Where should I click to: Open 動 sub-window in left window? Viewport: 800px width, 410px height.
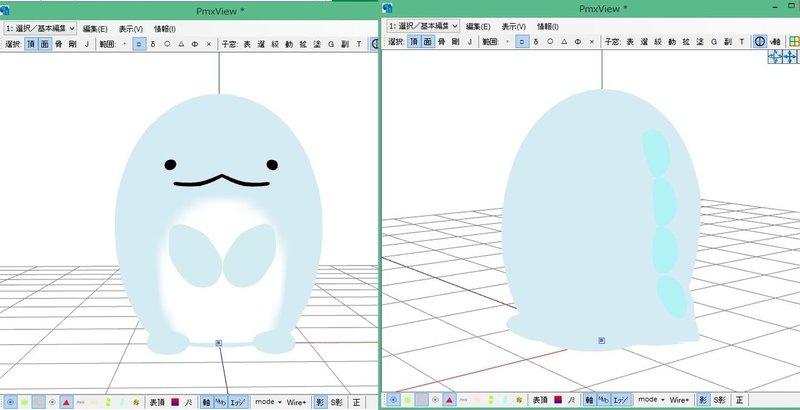tap(289, 44)
